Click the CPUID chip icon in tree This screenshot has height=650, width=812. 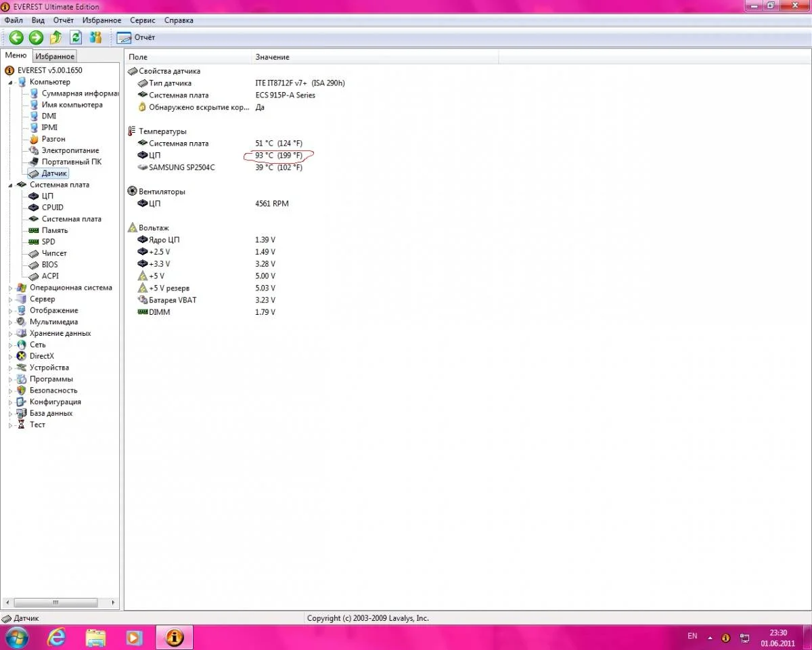tap(35, 208)
